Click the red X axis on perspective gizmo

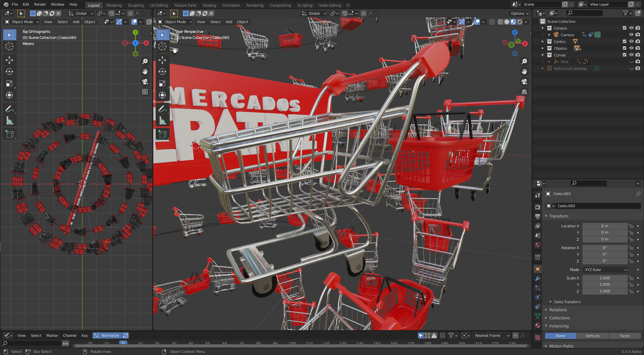[x=525, y=44]
